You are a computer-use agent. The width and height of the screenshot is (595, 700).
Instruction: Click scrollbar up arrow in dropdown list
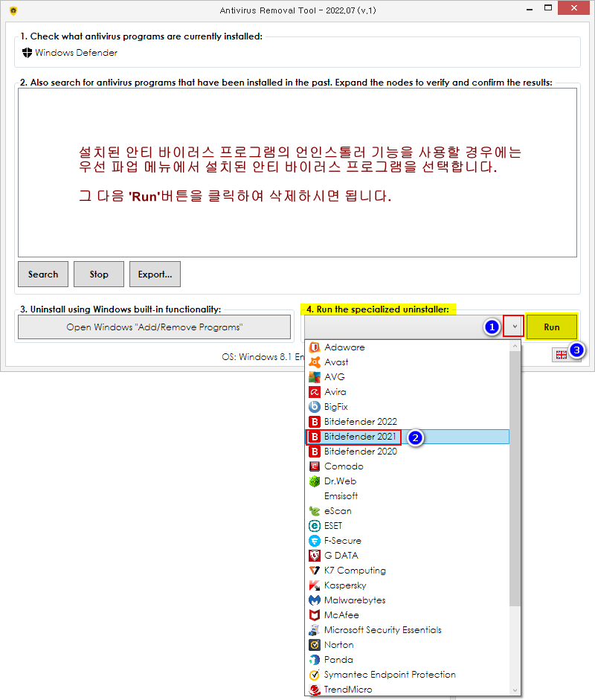tap(515, 346)
